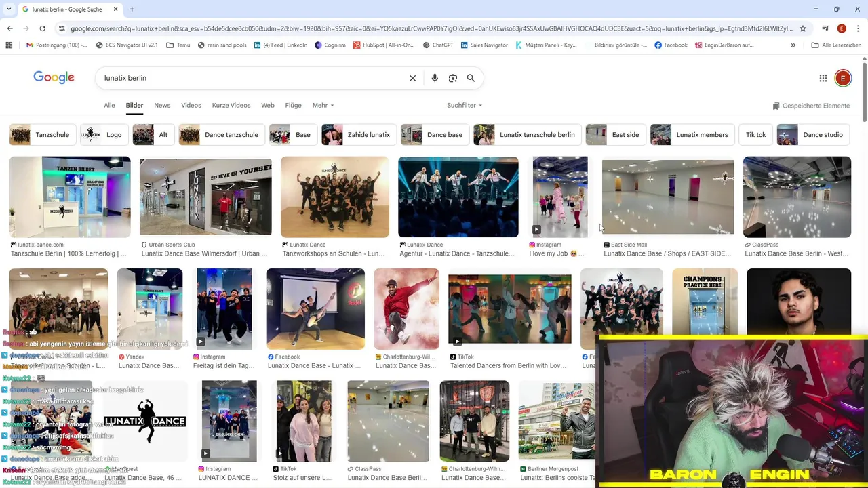Open the 'Stolz auf unsere' TikTok image
868x488 pixels.
point(303,421)
